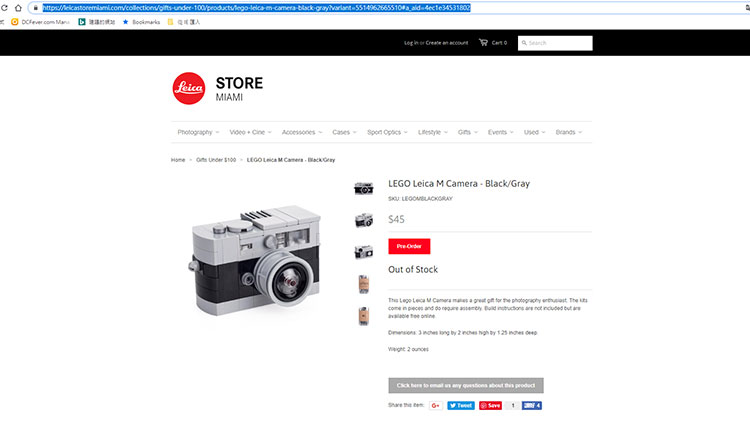Click the $45 price
Screen dimensions: 750x437
point(396,219)
